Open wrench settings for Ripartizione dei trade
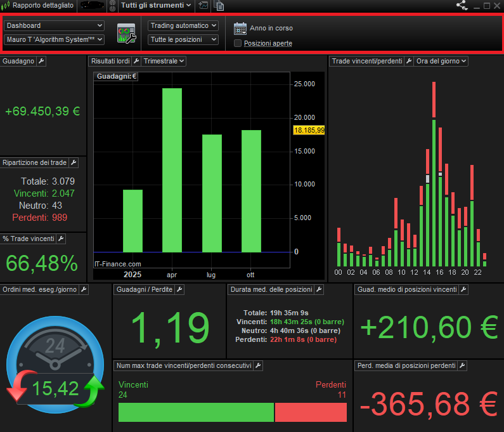The image size is (504, 432). (x=73, y=162)
